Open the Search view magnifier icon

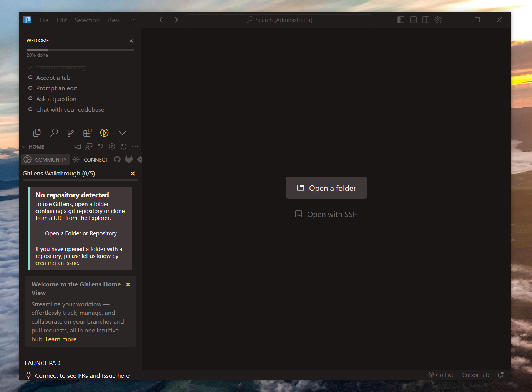pyautogui.click(x=54, y=133)
